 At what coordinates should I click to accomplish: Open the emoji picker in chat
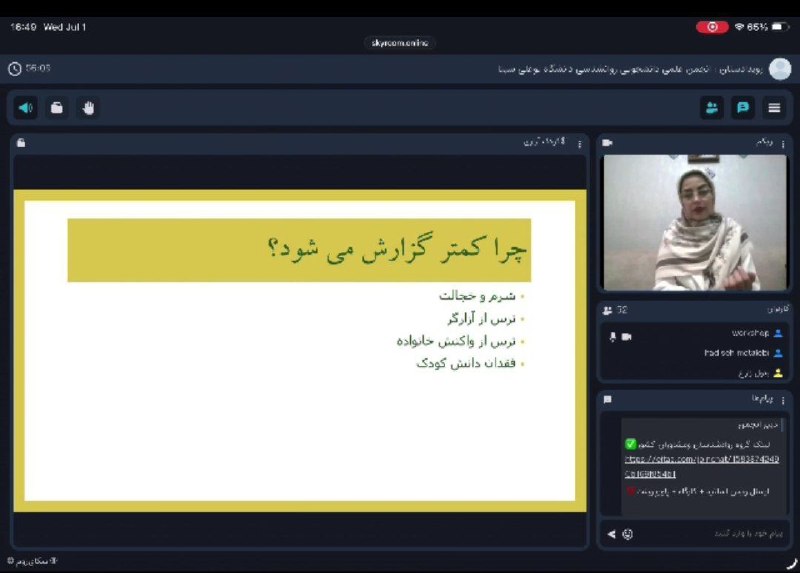coord(628,534)
